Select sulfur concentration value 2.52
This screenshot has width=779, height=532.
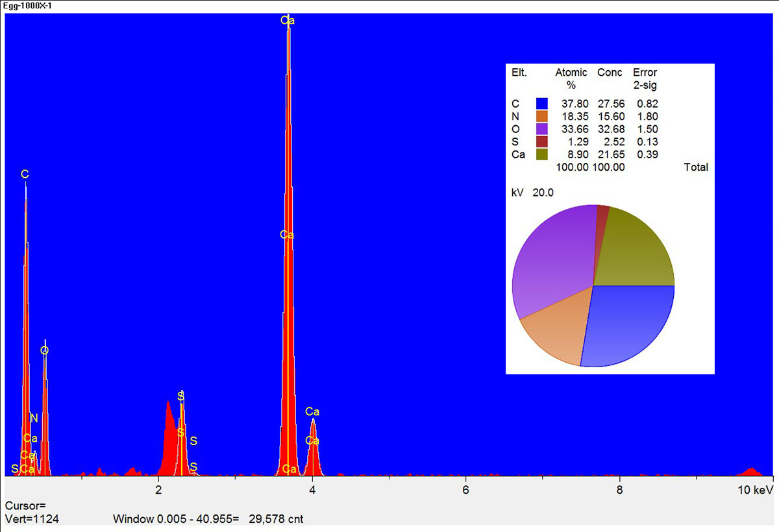[613, 141]
